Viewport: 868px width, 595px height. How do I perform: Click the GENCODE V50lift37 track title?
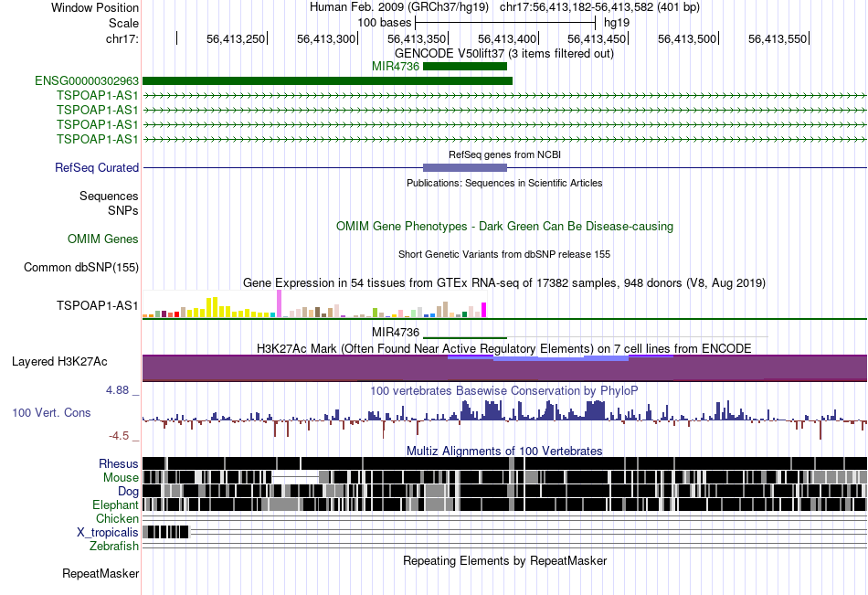coord(504,54)
